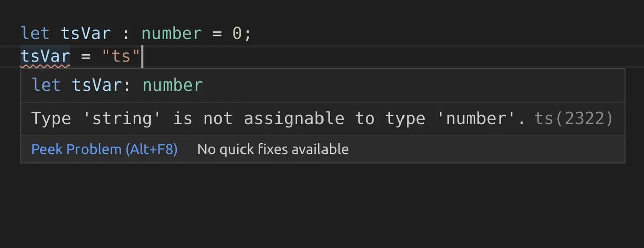Click empty editor area below the hover popup

pos(322,206)
